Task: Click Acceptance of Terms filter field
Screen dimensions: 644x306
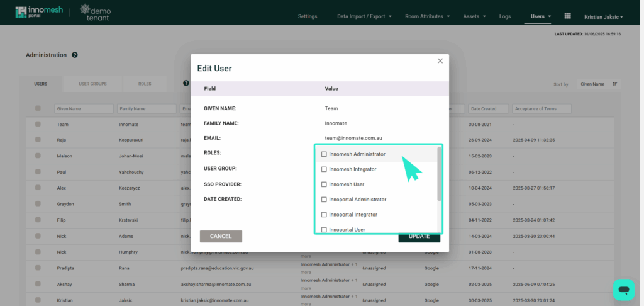Action: pos(541,108)
